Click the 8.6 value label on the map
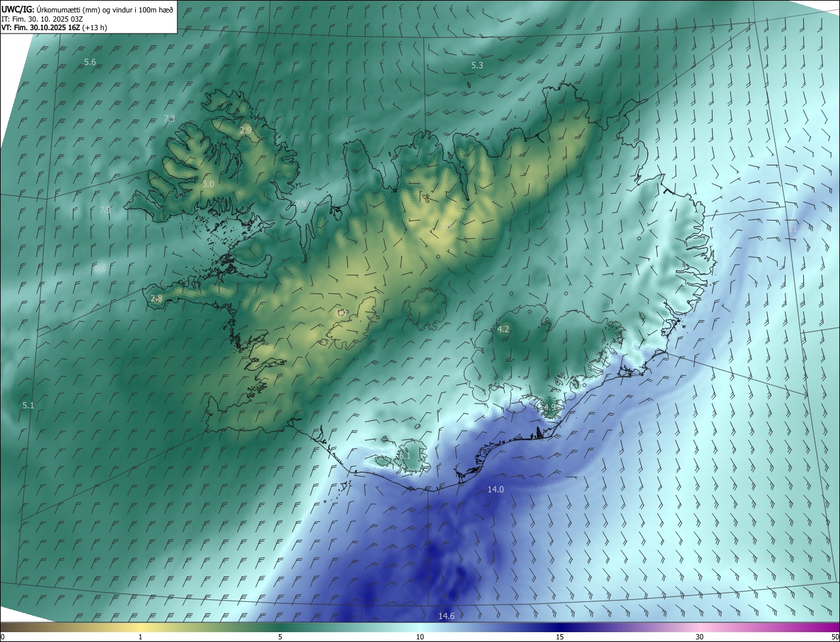Image resolution: width=840 pixels, height=642 pixels. [x=100, y=268]
